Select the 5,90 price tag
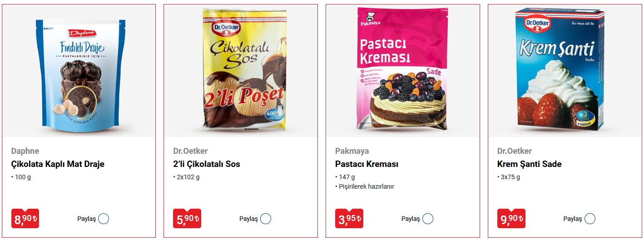The width and height of the screenshot is (644, 240). coord(187,219)
